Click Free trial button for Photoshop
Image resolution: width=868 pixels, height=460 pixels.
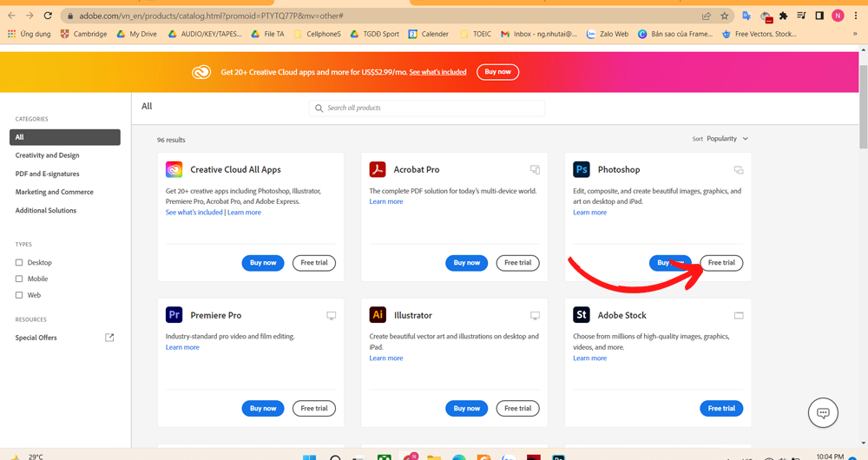721,263
